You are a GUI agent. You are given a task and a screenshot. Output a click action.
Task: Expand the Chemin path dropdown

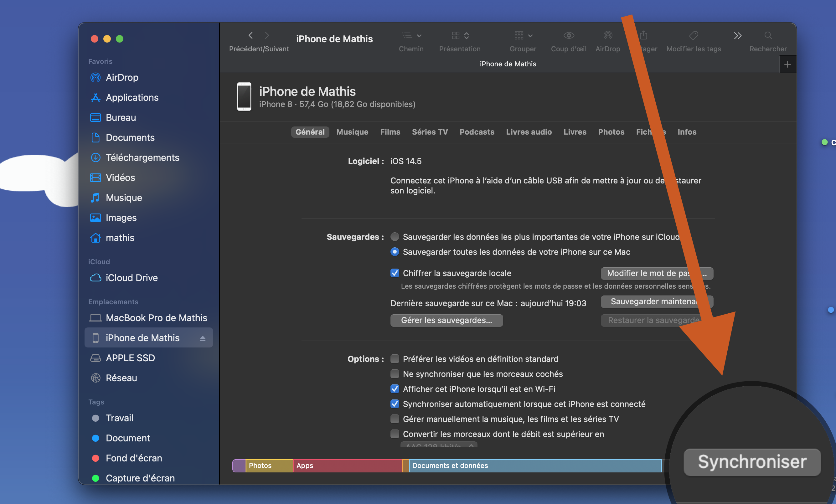[x=411, y=36]
